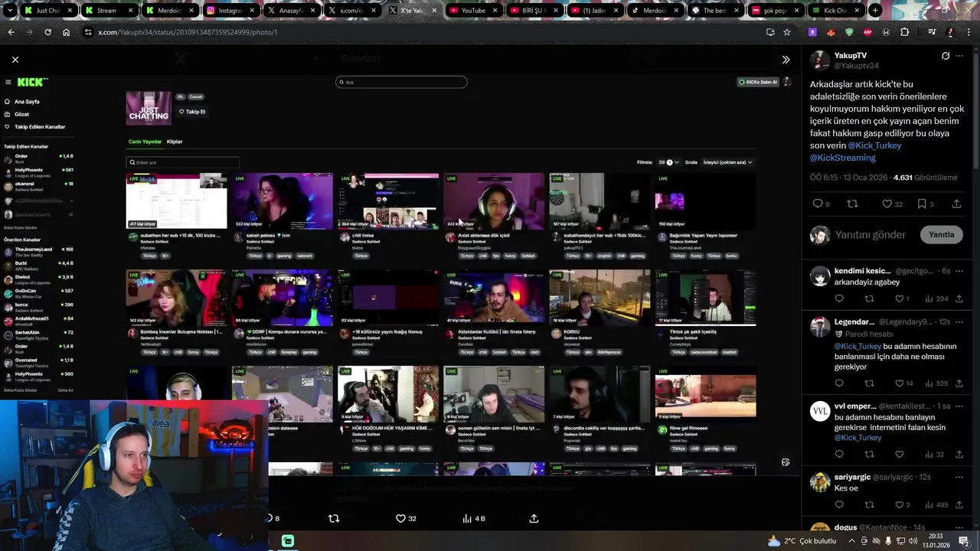Open more options on 'kendimi kesic...' reply
Viewport: 980px width, 551px height.
[959, 271]
